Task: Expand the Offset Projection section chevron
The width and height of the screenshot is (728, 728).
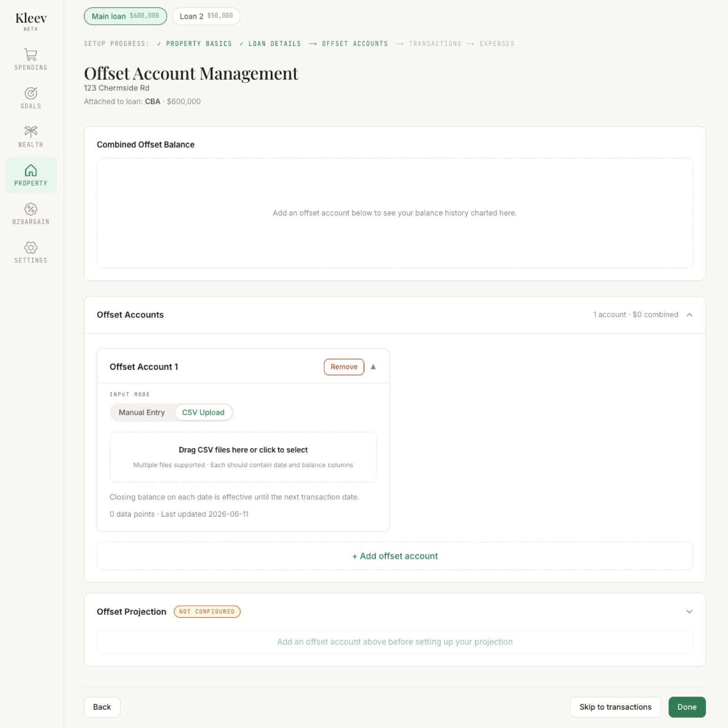Action: tap(689, 612)
